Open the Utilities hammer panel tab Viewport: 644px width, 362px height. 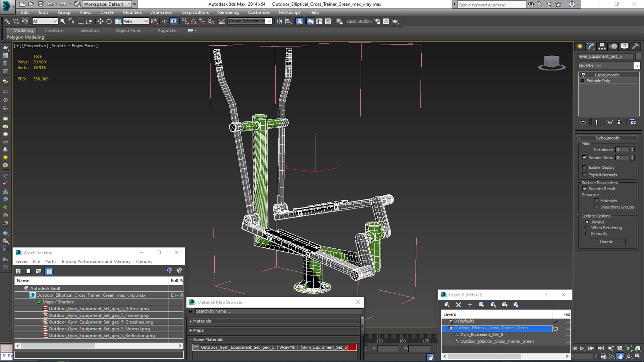pos(635,46)
